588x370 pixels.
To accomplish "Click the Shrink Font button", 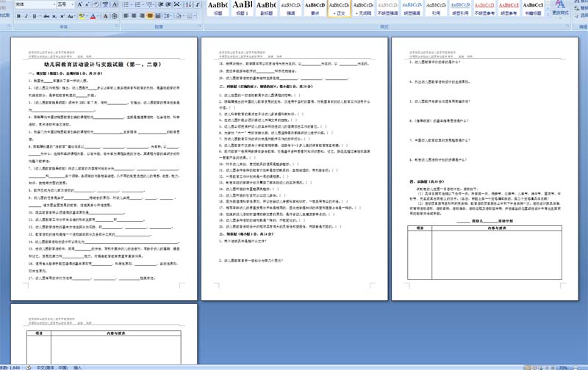I will (x=87, y=4).
